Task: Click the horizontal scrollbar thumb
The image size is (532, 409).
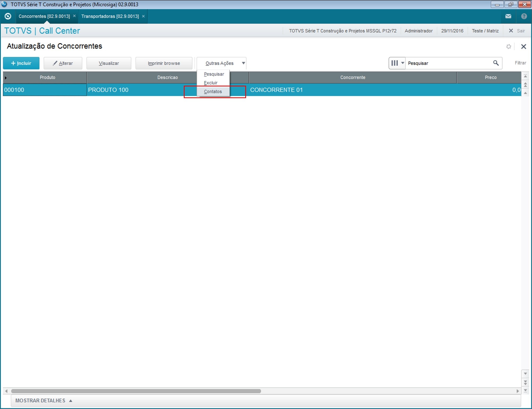Action: click(x=136, y=391)
